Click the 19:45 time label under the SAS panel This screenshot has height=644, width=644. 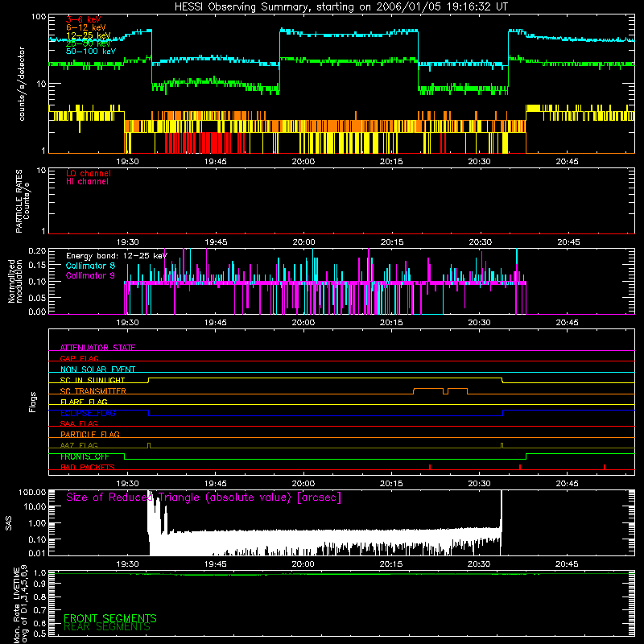215,564
